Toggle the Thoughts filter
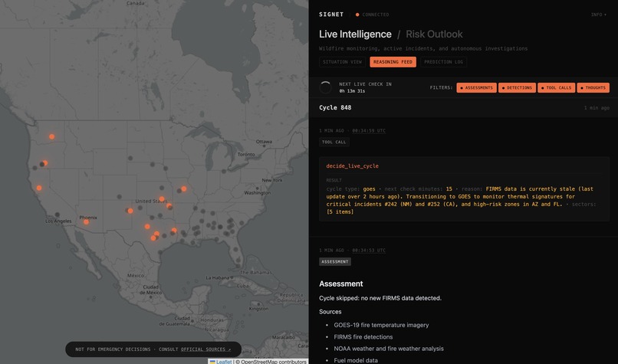Viewport: 618px width, 364px height. pyautogui.click(x=593, y=88)
